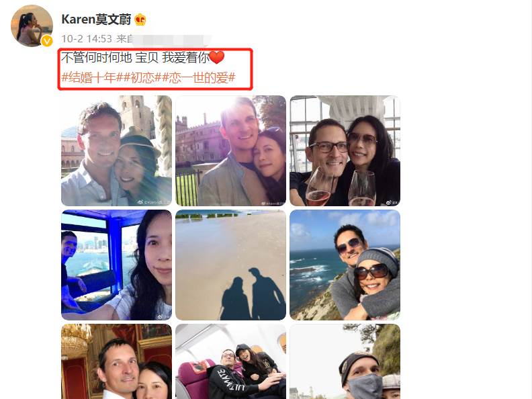
Task: Open Karen莫文蔚's profile avatar
Action: pyautogui.click(x=32, y=26)
